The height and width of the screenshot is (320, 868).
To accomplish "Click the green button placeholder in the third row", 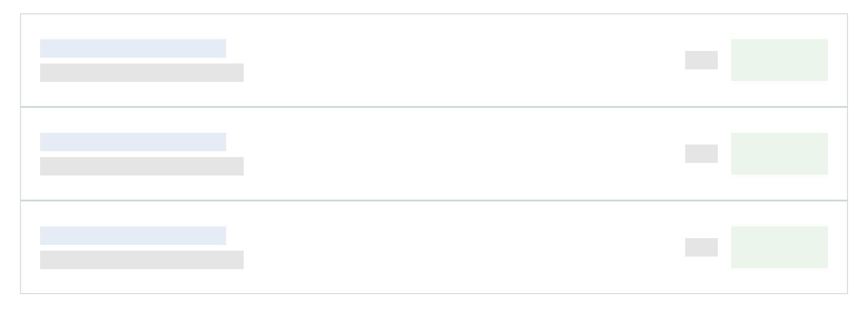I will (780, 247).
